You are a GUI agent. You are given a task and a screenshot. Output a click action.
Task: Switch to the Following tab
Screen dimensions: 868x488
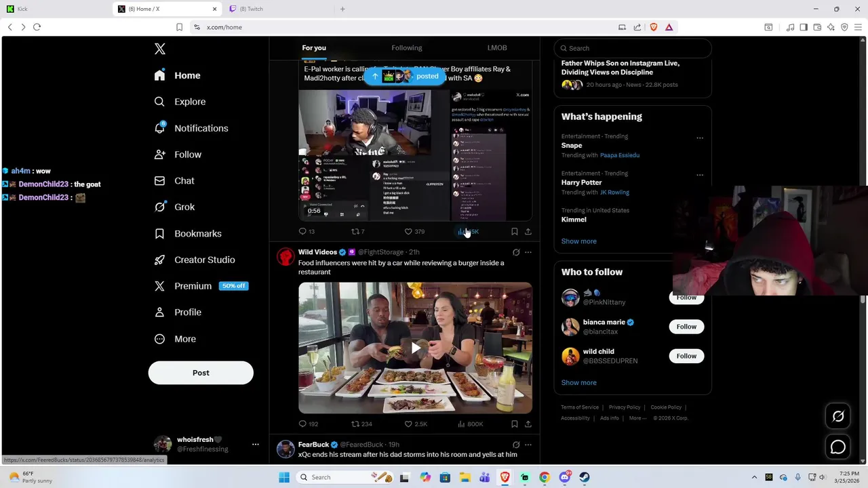click(x=407, y=48)
